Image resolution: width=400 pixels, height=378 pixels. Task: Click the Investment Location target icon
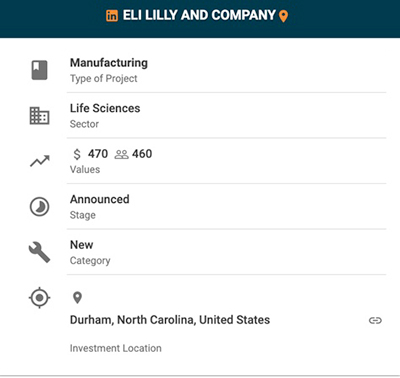coord(40,297)
